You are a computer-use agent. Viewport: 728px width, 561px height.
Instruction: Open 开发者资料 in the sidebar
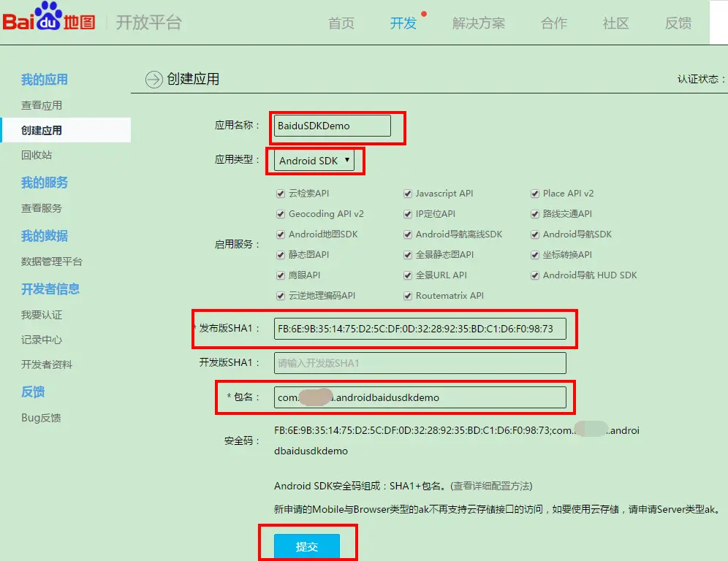click(47, 365)
